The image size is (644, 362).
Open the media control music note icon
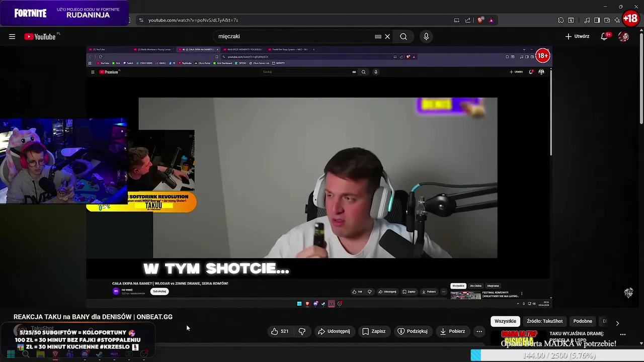click(x=587, y=20)
